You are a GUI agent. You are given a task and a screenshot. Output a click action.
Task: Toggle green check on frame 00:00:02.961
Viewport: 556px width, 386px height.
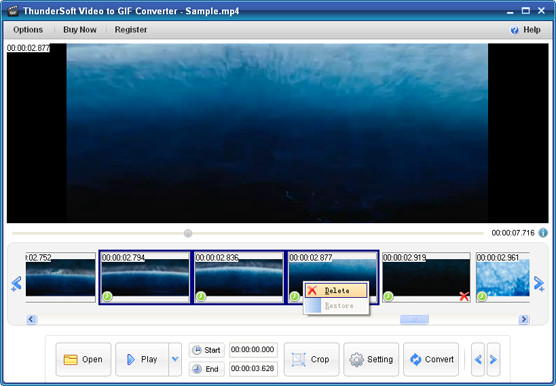pos(482,296)
